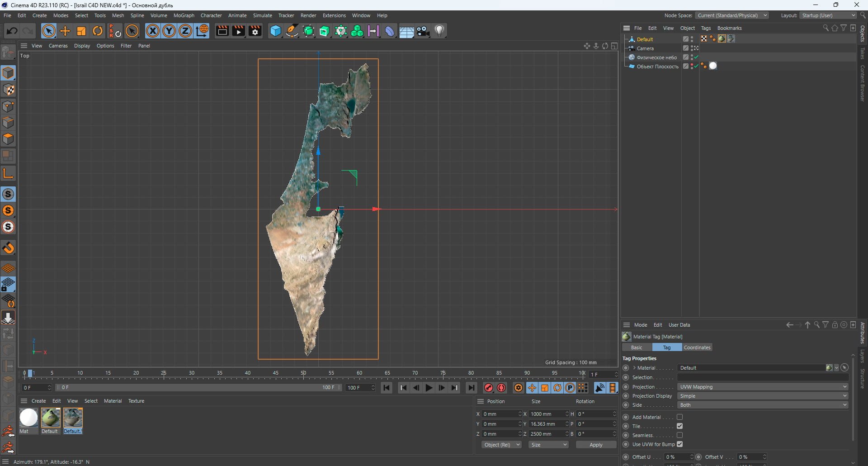This screenshot has width=868, height=466.
Task: Select the white Mat material thumbnail
Action: coord(28,418)
